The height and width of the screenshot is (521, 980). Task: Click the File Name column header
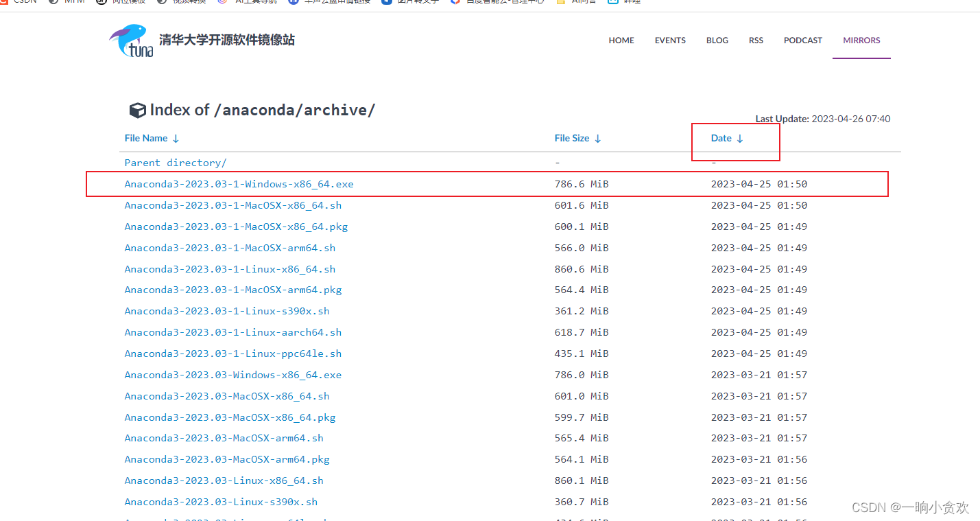pos(146,139)
